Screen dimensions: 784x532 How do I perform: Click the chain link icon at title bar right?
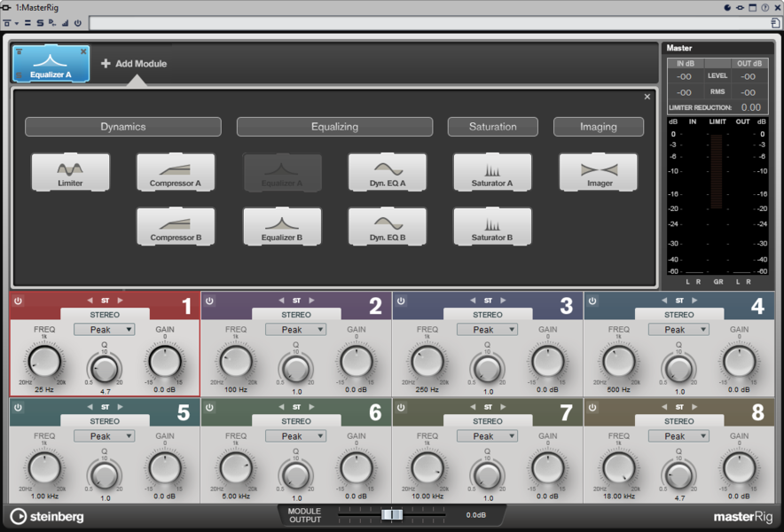pyautogui.click(x=740, y=7)
